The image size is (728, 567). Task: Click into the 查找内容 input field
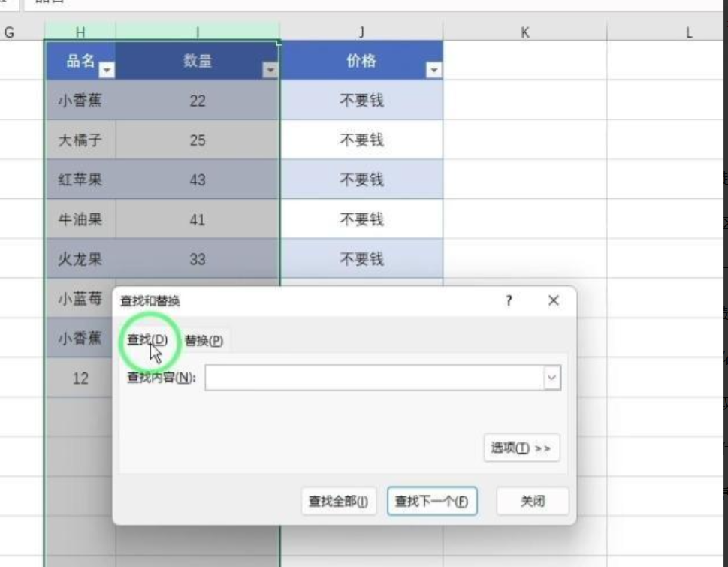point(374,378)
